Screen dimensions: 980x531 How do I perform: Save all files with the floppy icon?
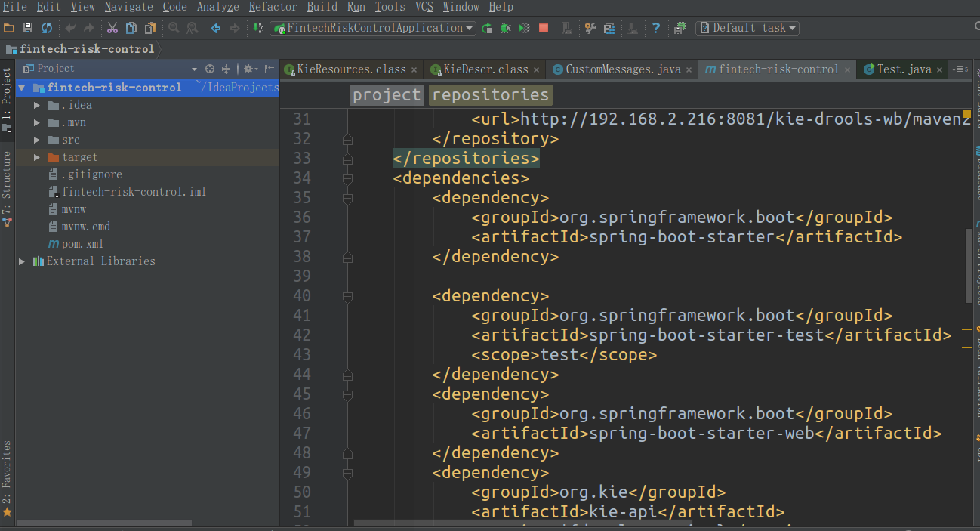pyautogui.click(x=28, y=28)
